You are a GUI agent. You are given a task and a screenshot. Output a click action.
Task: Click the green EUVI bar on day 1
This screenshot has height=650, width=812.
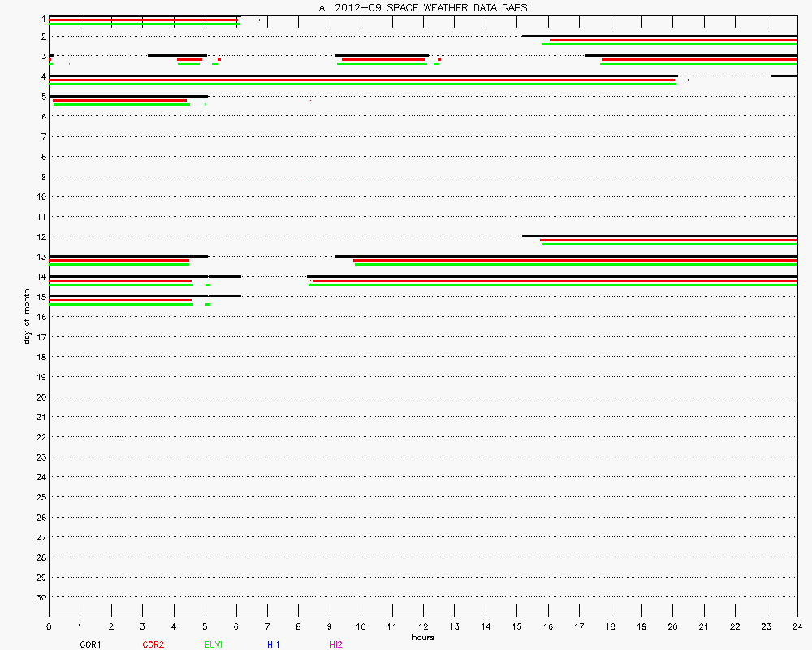tap(145, 24)
